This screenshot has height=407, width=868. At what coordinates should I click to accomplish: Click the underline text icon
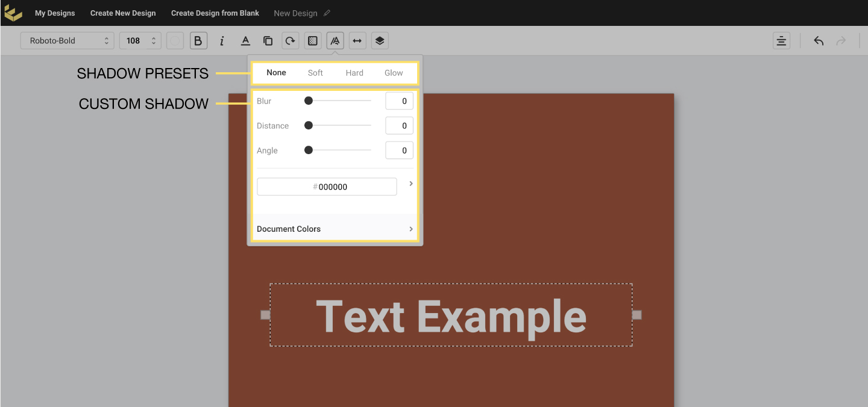pyautogui.click(x=245, y=41)
